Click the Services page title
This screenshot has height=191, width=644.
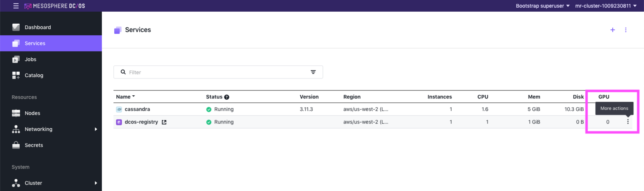[x=138, y=30]
